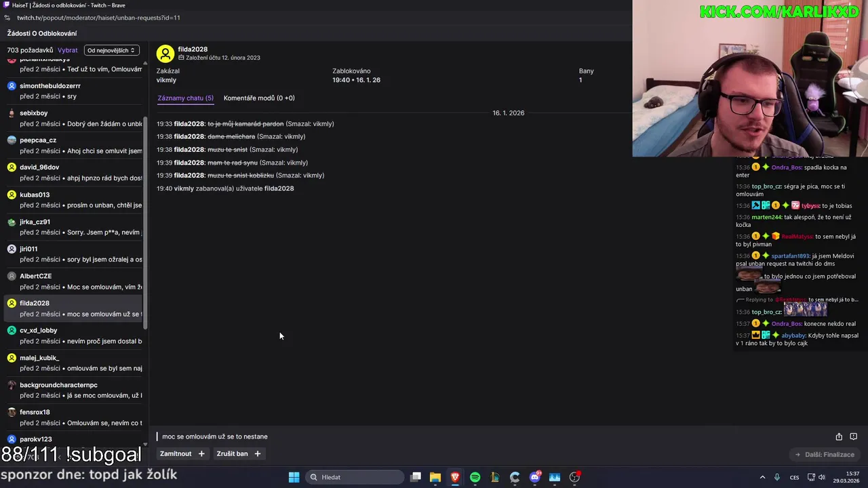Click 'to je můj kamarád pardon' message
The height and width of the screenshot is (488, 868).
point(245,124)
